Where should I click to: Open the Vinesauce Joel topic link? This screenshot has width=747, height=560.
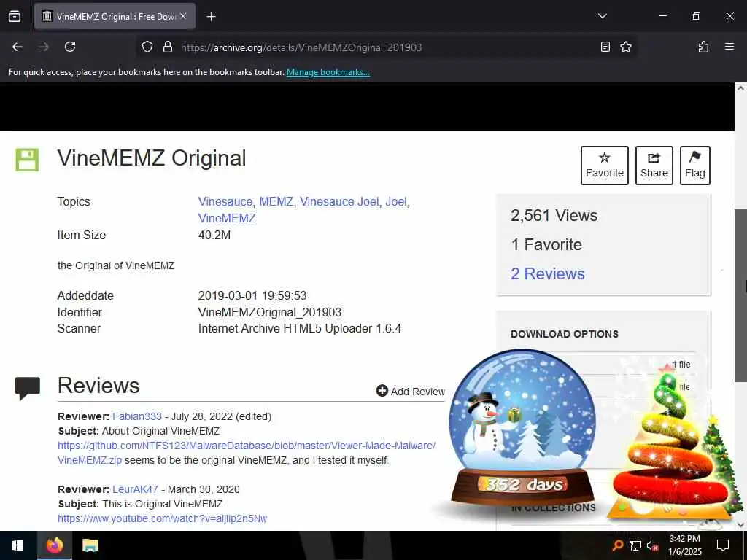coord(339,201)
